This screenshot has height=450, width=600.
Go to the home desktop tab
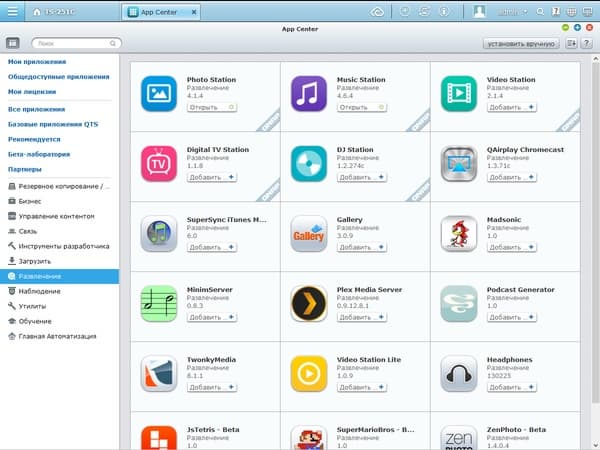(54, 12)
